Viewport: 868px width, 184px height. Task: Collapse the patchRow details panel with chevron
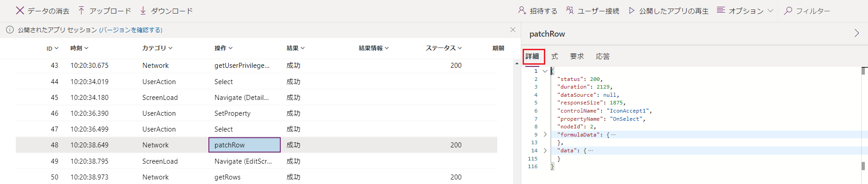tap(856, 33)
